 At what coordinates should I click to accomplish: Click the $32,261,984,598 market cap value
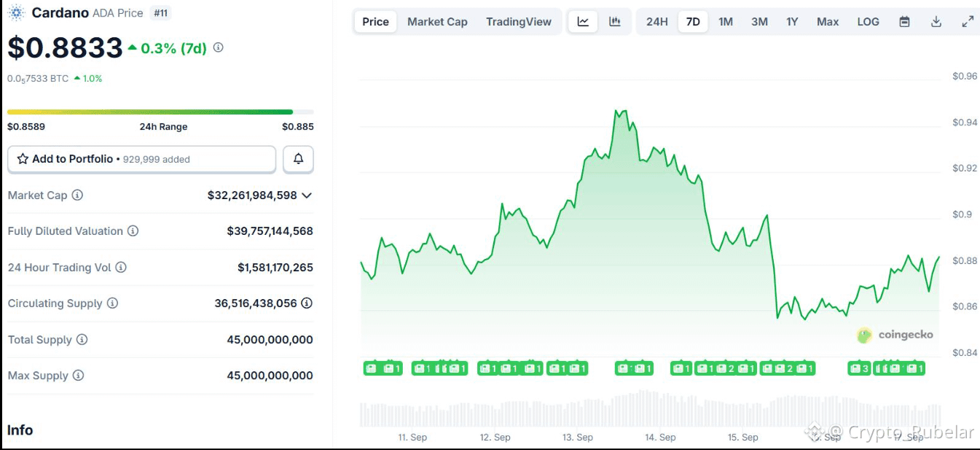click(252, 195)
